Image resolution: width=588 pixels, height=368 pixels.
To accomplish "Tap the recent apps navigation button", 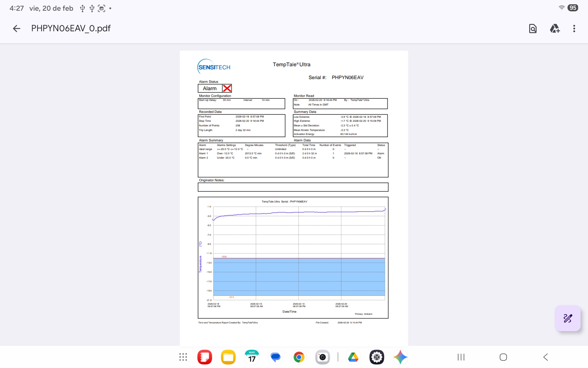I will pos(461,357).
